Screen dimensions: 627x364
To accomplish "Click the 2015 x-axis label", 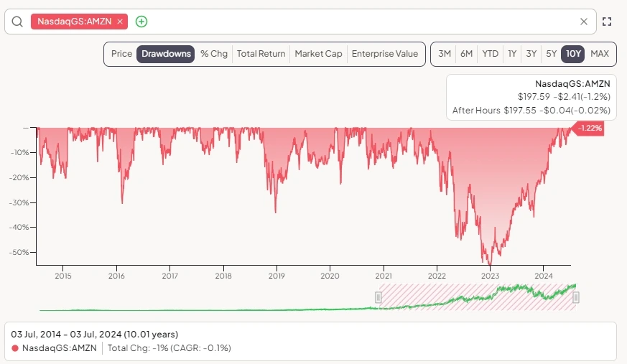I will pyautogui.click(x=62, y=276).
